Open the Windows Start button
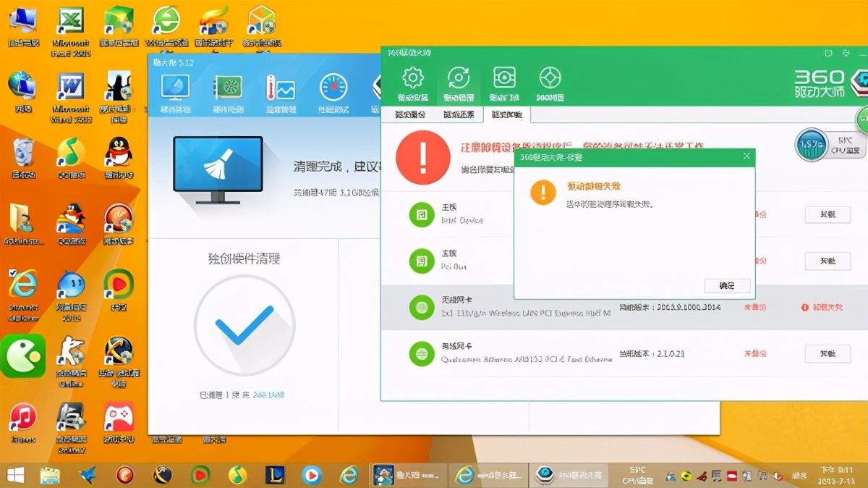 pyautogui.click(x=15, y=475)
